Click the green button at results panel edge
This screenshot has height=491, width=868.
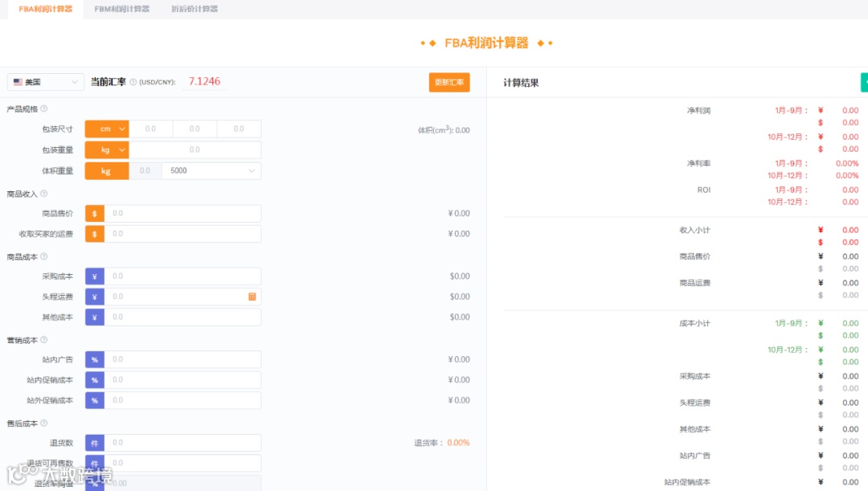click(864, 83)
